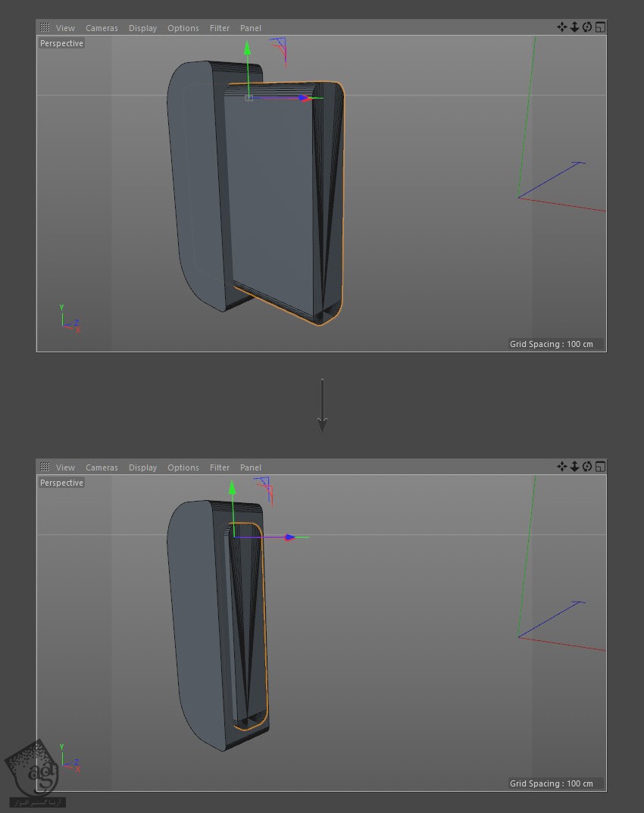Click the orbit camera icon in bottom viewport
The height and width of the screenshot is (813, 644).
coord(587,467)
